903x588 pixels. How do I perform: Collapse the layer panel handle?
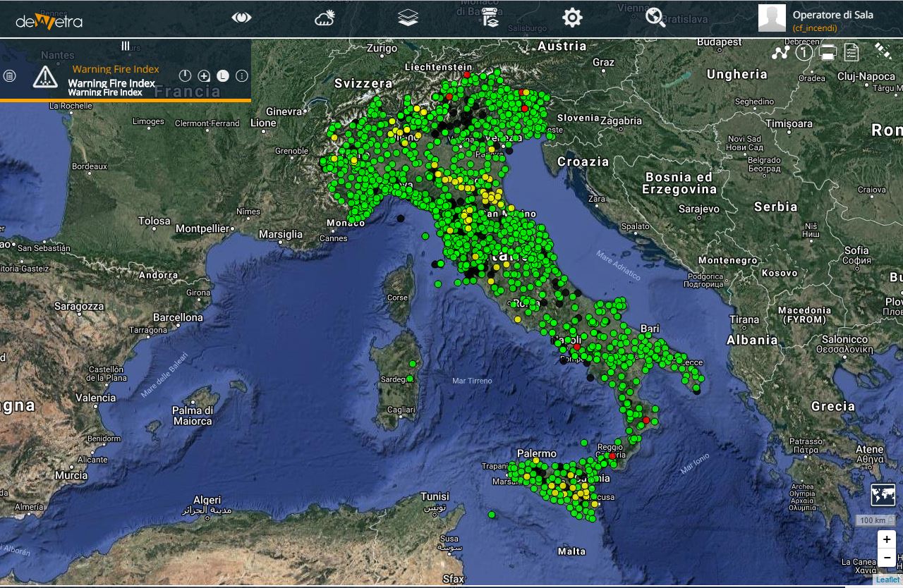(126, 46)
